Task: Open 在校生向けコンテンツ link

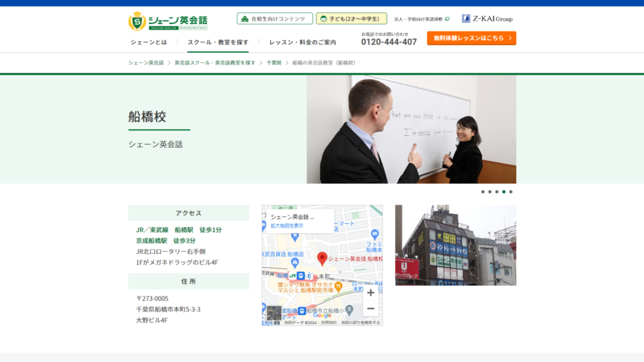Action: (x=274, y=18)
